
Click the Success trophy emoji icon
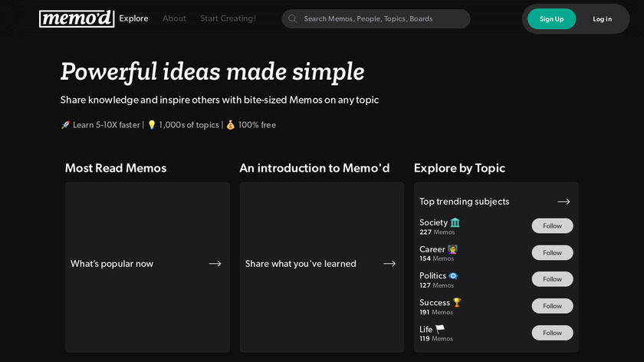click(x=457, y=303)
